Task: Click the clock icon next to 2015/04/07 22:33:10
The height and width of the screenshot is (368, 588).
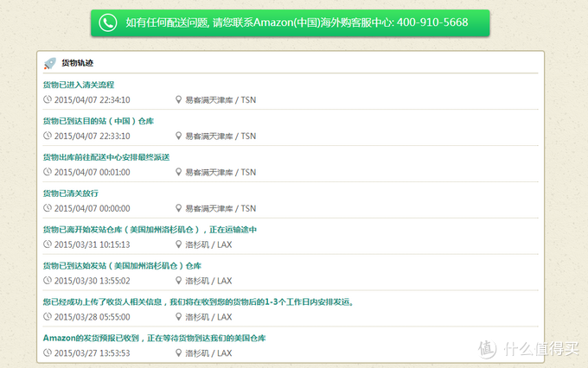Action: tap(48, 136)
